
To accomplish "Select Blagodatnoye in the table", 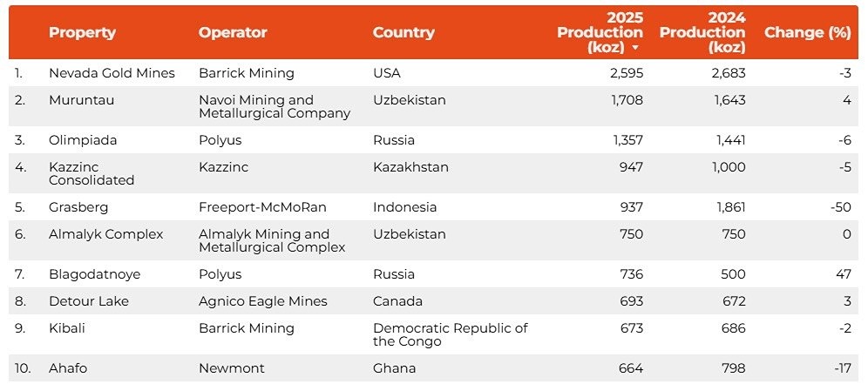I will [94, 274].
